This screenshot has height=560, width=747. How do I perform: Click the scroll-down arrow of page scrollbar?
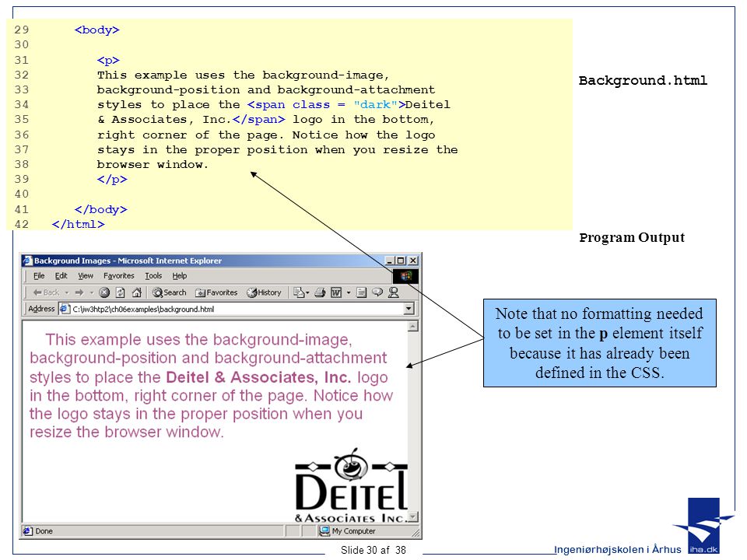(413, 516)
